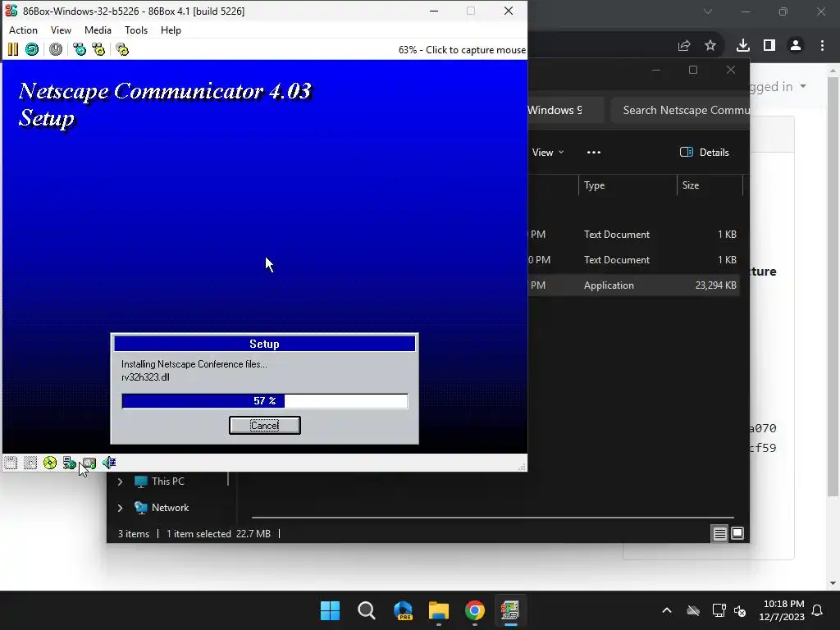This screenshot has height=630, width=840.
Task: Switch to Google Chrome on taskbar
Action: coord(475,610)
